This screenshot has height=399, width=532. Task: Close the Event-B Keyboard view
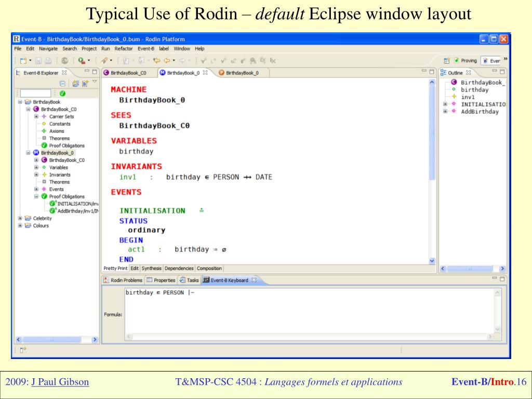pyautogui.click(x=254, y=280)
